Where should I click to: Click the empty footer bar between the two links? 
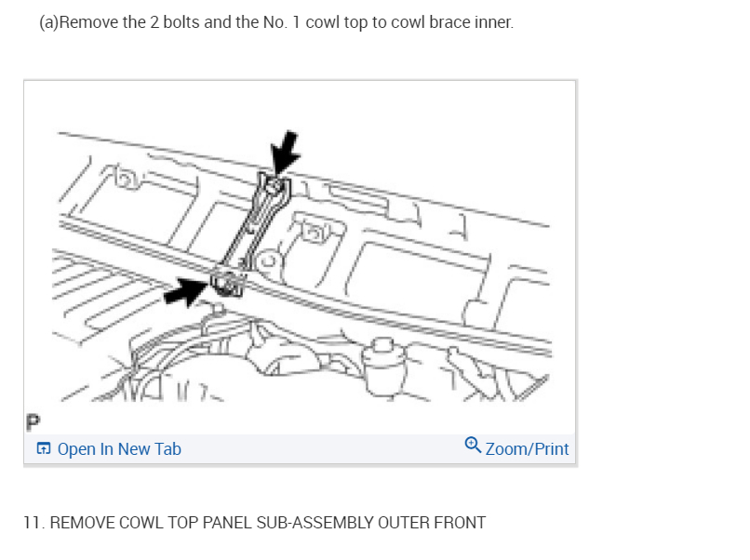pyautogui.click(x=322, y=449)
